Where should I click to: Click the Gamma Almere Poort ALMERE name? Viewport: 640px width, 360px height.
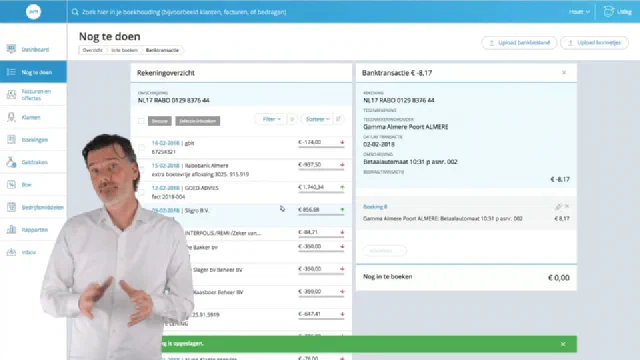(x=406, y=127)
